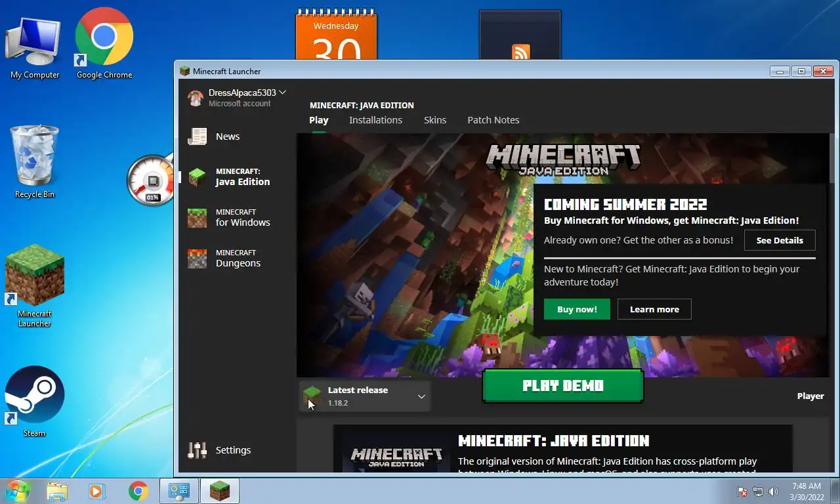Switch to the Patch Notes tab
Viewport: 840px width, 504px height.
tap(493, 120)
